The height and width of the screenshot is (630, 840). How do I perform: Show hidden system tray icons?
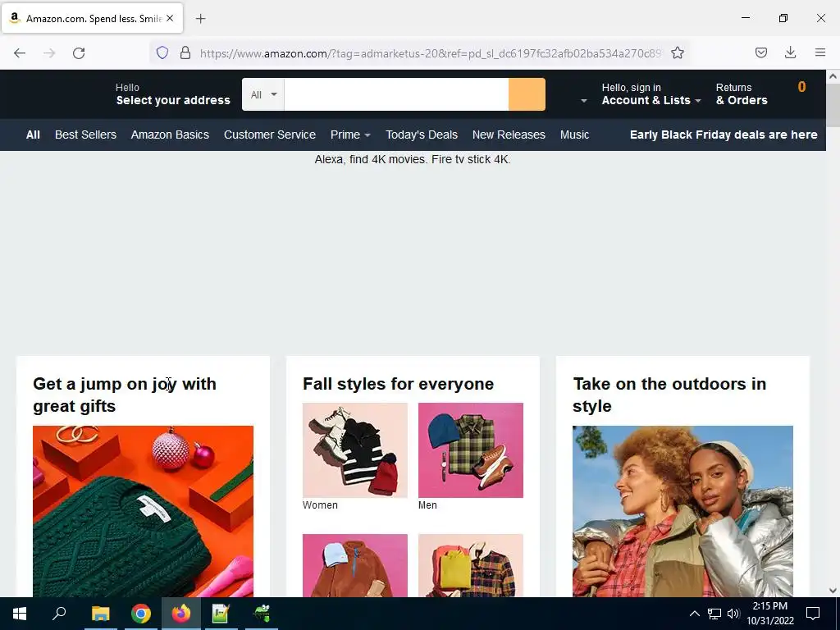[x=694, y=614]
